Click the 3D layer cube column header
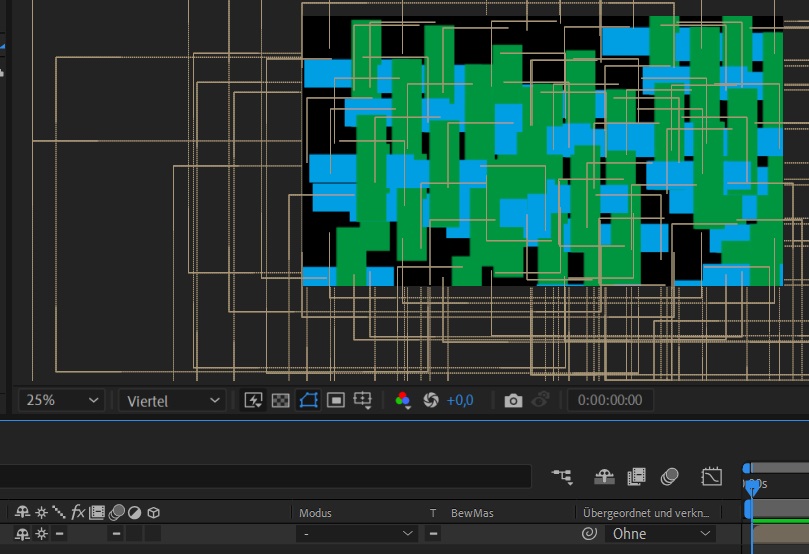The height and width of the screenshot is (554, 809). (153, 512)
